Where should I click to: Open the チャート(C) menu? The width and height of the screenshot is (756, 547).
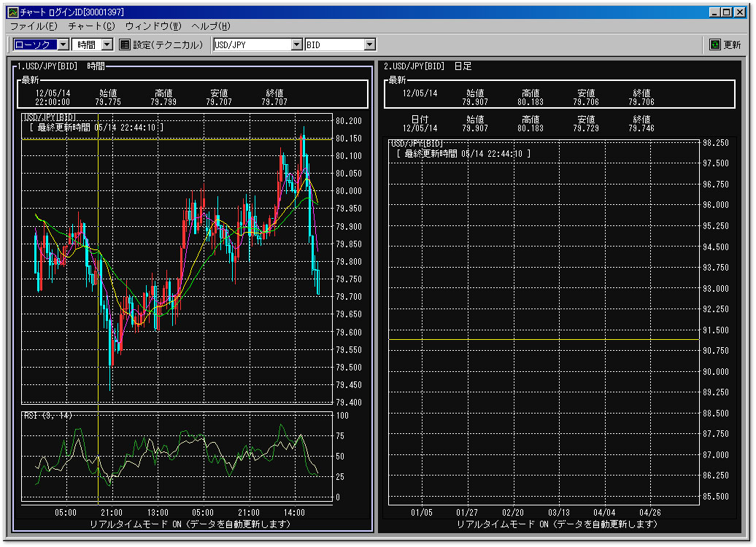(x=92, y=26)
